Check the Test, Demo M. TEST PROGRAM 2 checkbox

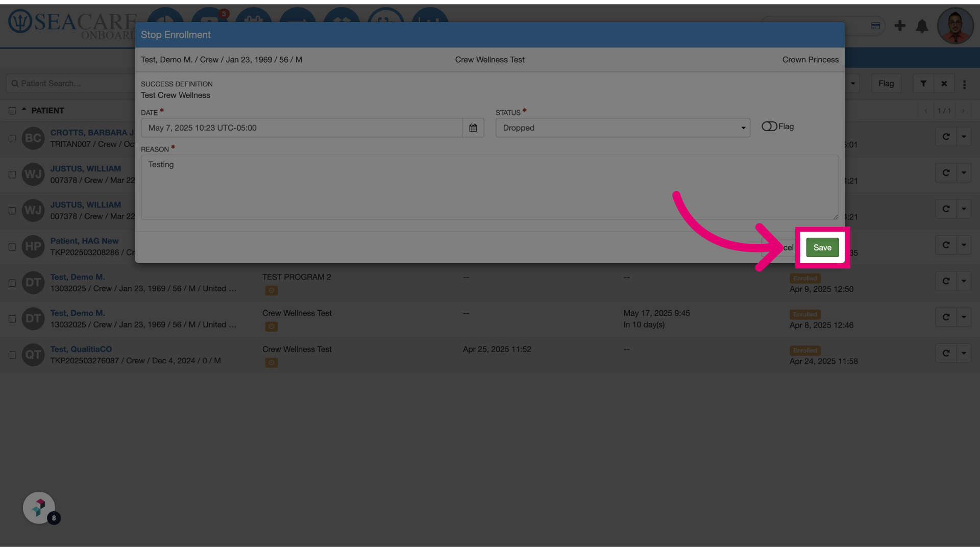coord(12,283)
